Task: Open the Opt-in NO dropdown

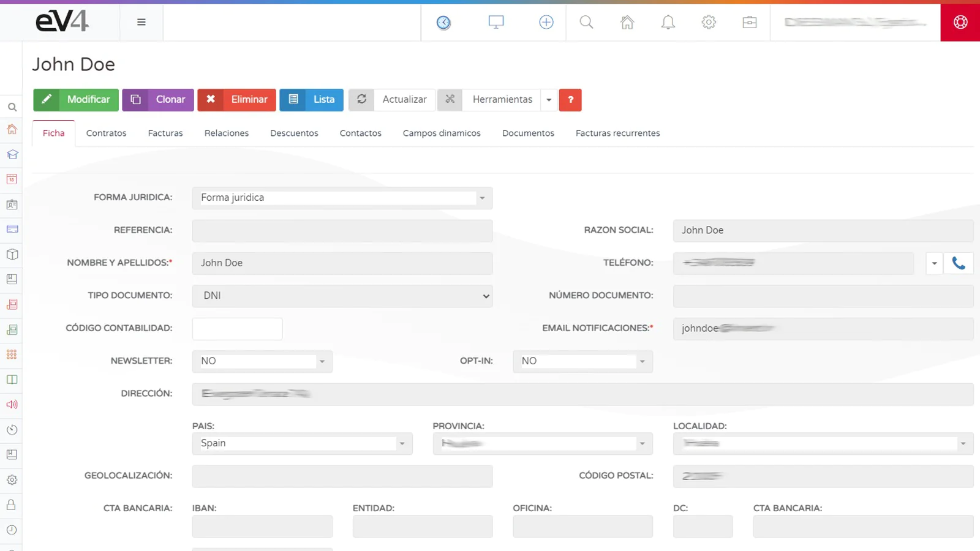Action: pos(582,361)
